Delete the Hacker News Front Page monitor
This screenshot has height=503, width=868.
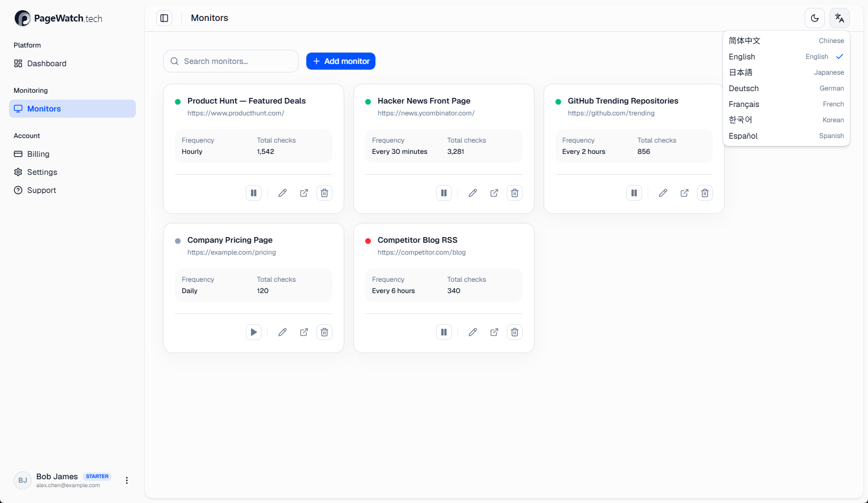click(x=515, y=193)
